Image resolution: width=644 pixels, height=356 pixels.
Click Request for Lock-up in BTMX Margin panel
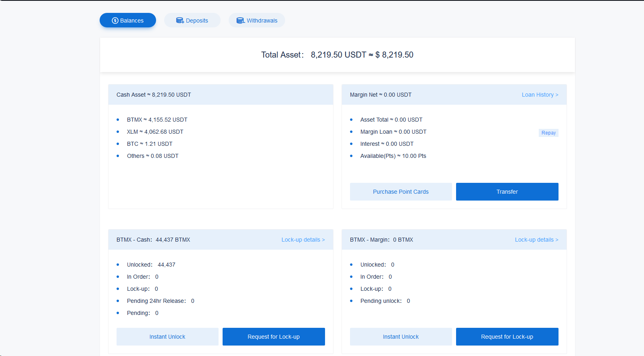click(507, 337)
